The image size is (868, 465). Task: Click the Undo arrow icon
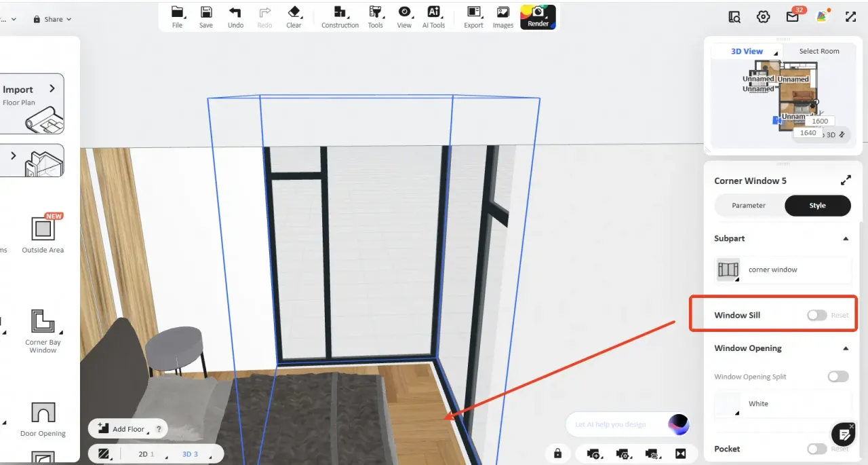click(235, 17)
